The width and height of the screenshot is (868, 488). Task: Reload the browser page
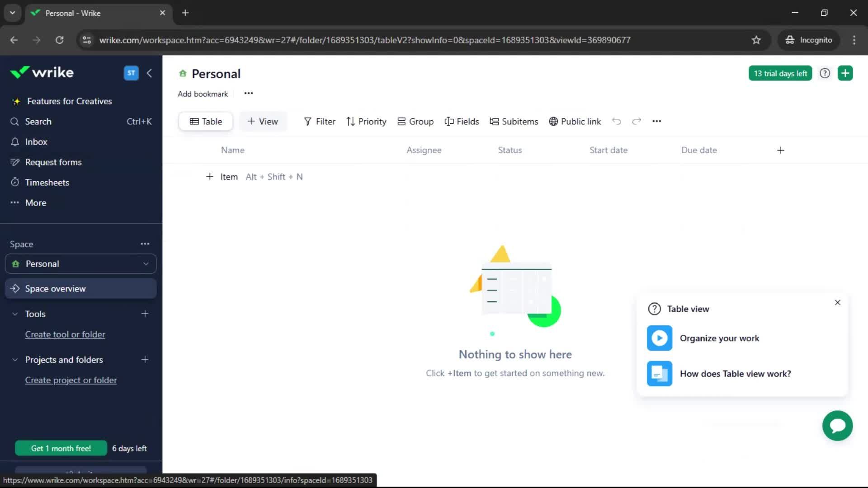(59, 40)
